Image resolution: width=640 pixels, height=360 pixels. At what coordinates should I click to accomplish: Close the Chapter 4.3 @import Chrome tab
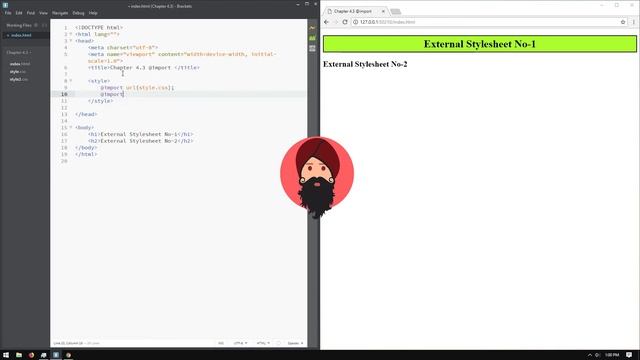tap(383, 11)
